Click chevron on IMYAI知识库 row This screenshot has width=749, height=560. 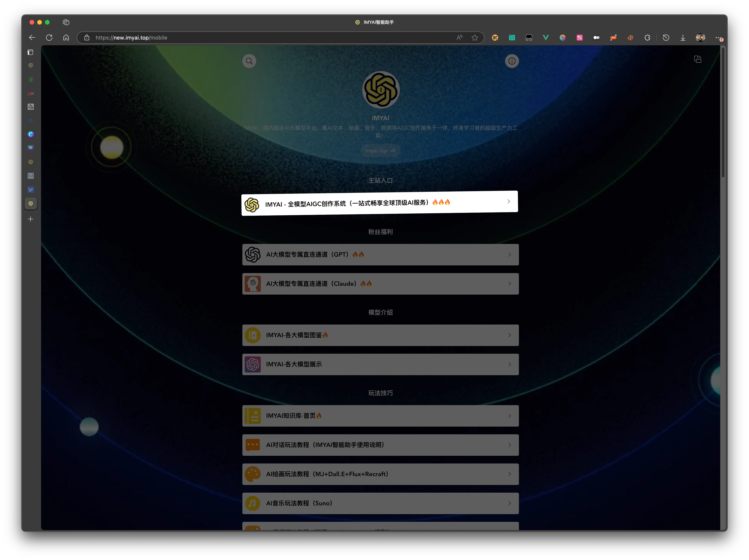point(509,415)
